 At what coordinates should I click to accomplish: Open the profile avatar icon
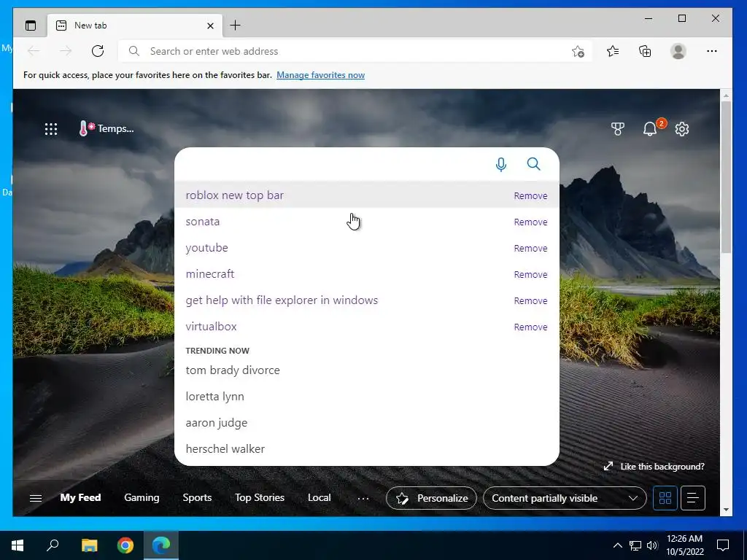tap(678, 51)
